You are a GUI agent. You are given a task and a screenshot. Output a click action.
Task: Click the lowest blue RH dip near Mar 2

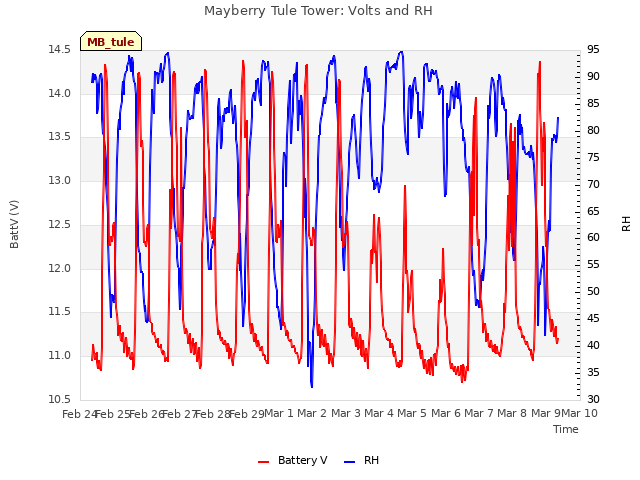click(312, 386)
